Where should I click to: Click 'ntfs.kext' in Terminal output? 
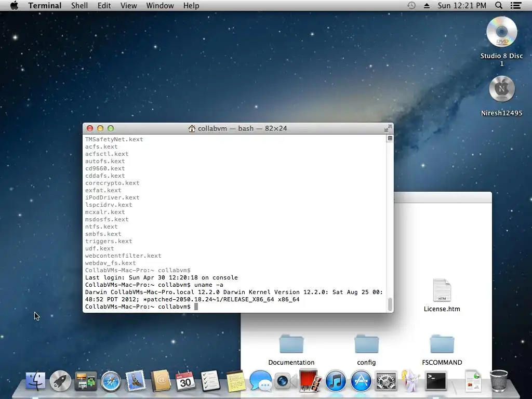101,227
